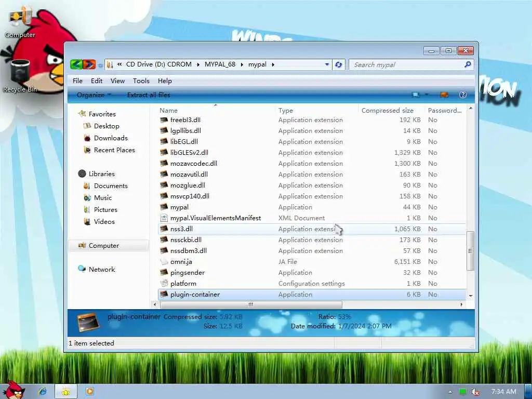Screen dimensions: 532x399
Task: Select the omni.ja file icon
Action: click(x=164, y=262)
